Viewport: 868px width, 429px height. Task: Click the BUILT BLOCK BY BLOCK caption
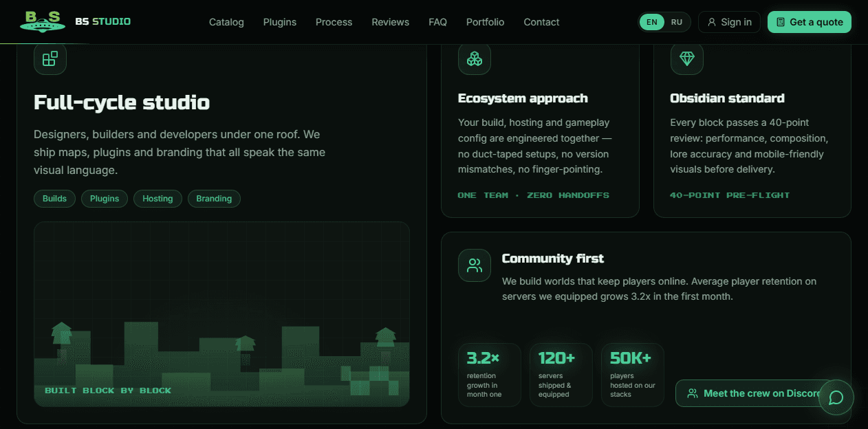(108, 390)
